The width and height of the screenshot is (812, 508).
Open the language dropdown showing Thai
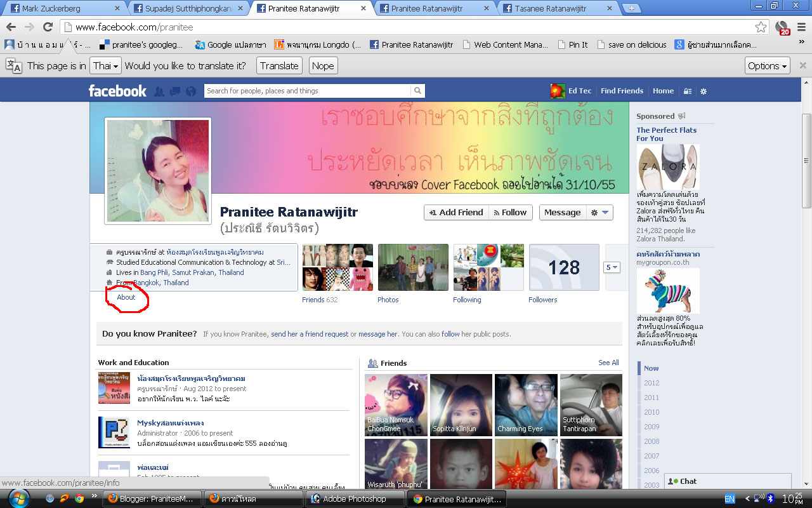pyautogui.click(x=106, y=65)
